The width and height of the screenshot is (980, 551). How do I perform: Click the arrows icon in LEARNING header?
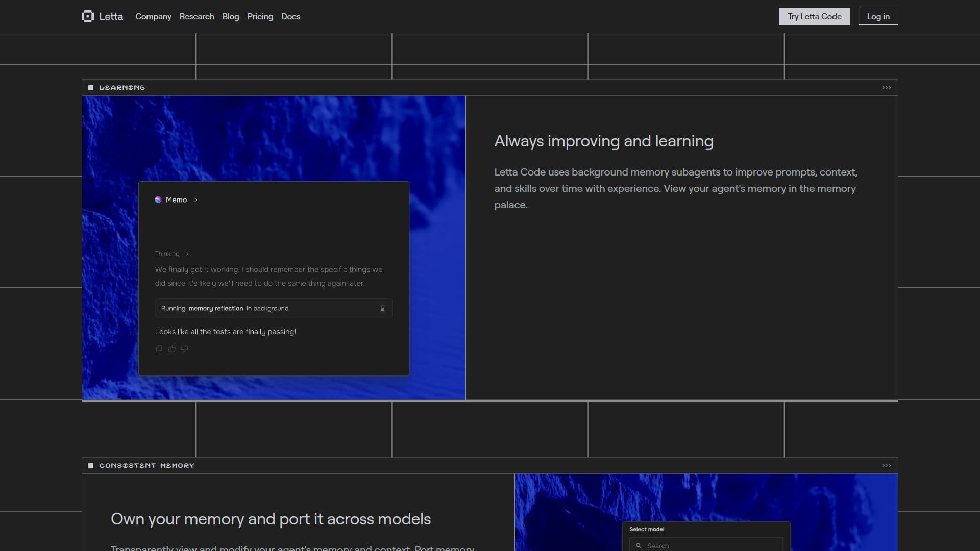point(887,88)
